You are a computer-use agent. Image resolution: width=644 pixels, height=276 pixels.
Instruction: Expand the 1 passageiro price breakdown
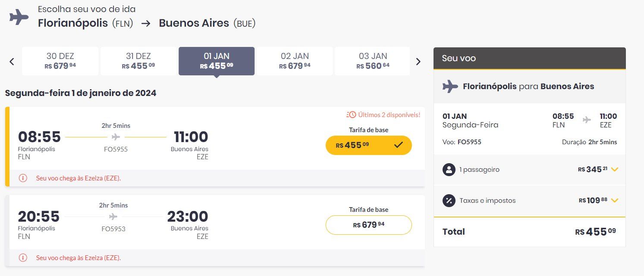pos(615,170)
